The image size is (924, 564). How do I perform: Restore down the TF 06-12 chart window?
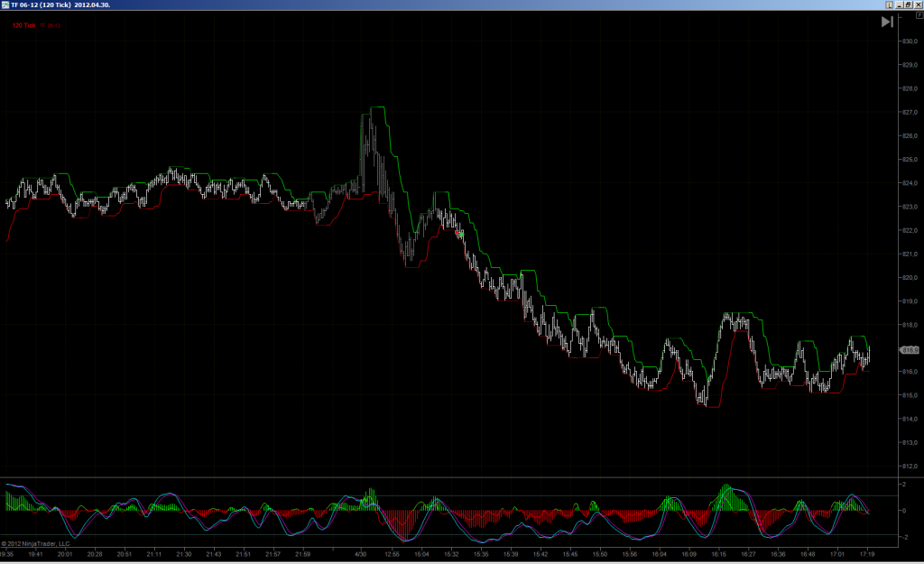(x=908, y=5)
